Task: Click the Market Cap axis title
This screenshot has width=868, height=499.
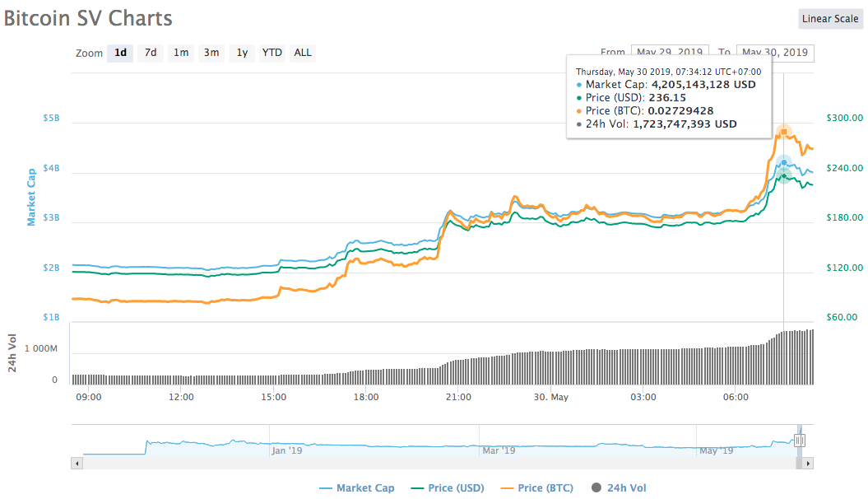Action: click(x=31, y=197)
